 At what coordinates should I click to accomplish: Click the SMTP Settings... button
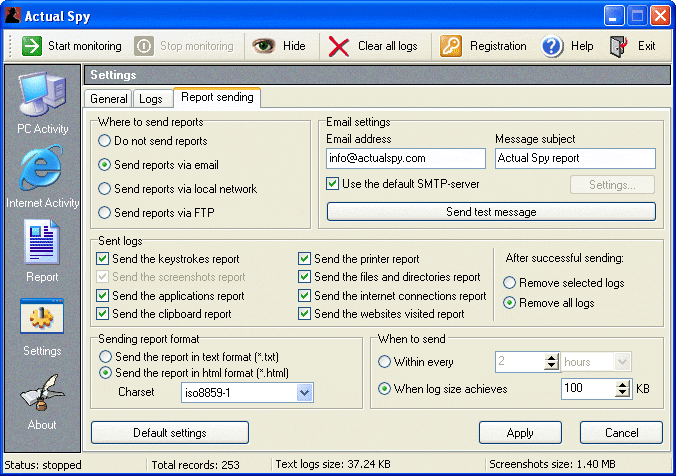pyautogui.click(x=612, y=185)
